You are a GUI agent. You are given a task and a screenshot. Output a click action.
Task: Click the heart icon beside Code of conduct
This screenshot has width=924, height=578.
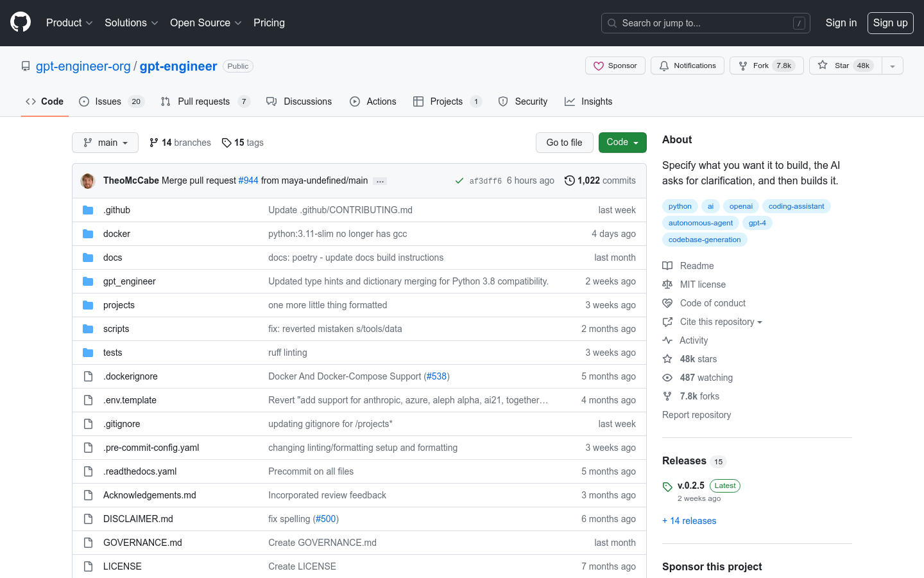(x=667, y=303)
